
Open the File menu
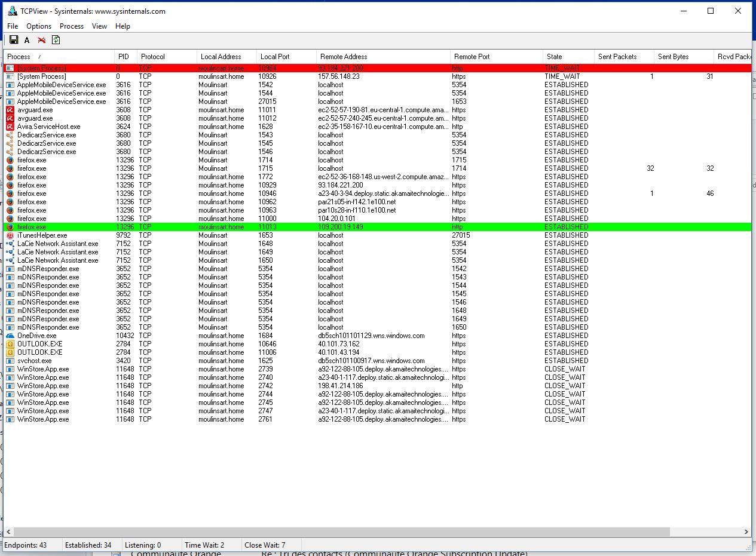point(13,26)
